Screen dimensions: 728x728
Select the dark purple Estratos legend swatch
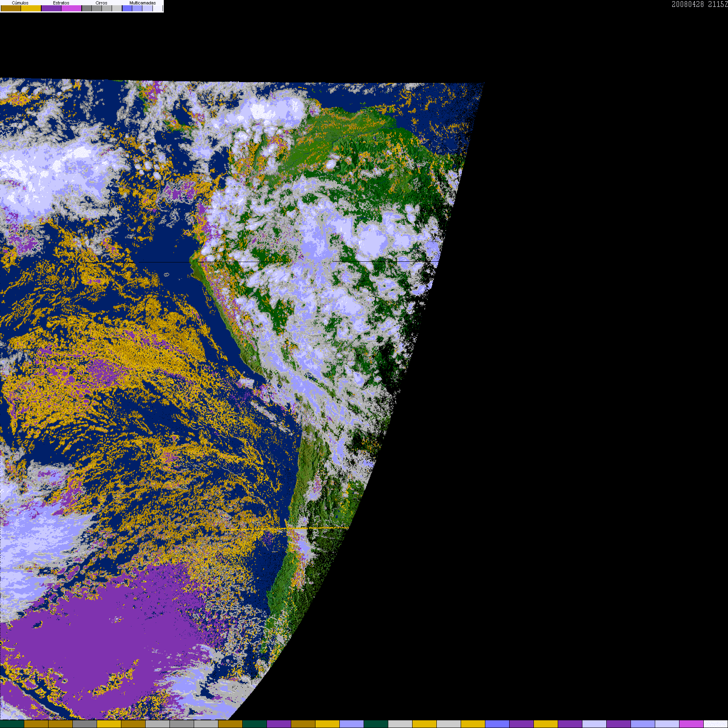(51, 8)
